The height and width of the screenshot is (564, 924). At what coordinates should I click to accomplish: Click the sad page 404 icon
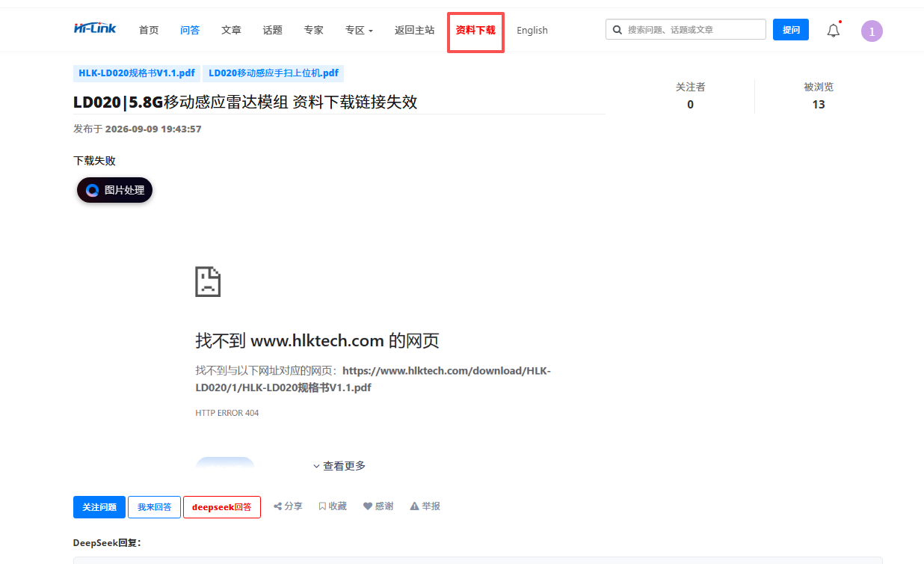[x=208, y=281]
